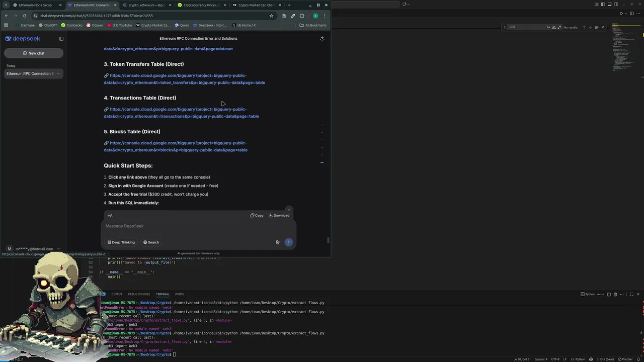Open the browser profile avatar
This screenshot has height=362, width=644.
pos(315,16)
